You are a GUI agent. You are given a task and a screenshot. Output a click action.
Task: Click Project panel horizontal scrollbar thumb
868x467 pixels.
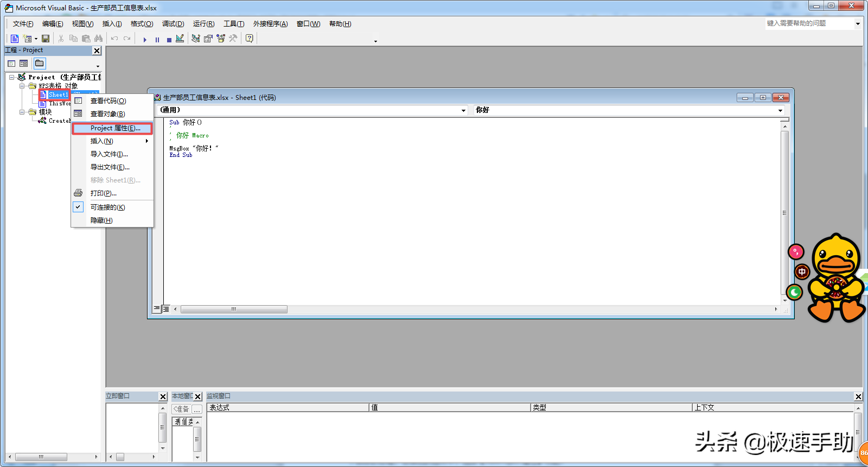(x=41, y=457)
